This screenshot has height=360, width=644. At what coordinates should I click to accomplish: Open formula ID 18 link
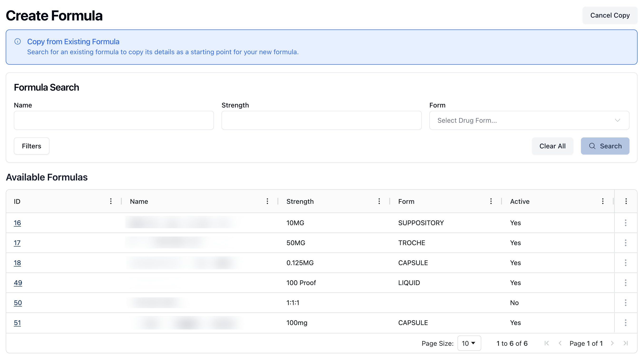[17, 263]
